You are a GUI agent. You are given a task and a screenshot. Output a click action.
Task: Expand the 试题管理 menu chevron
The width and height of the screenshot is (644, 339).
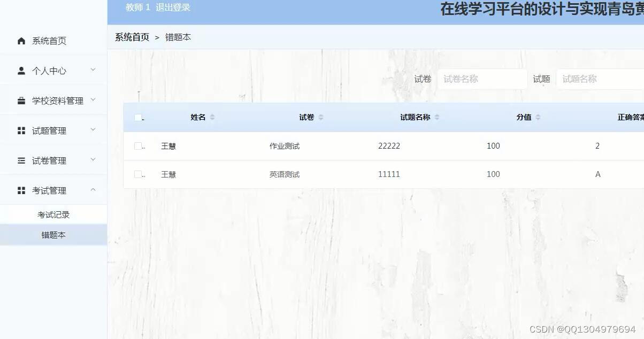[x=93, y=129]
